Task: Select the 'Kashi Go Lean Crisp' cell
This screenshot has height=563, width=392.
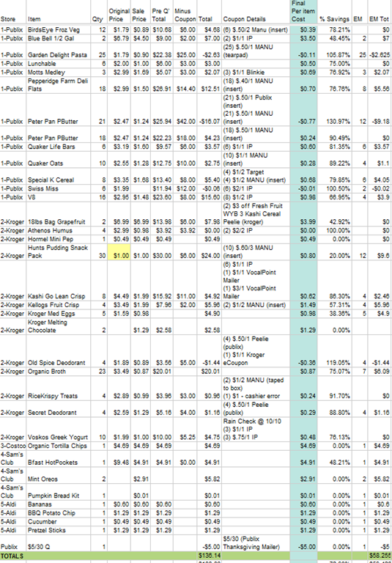Action: pos(59,281)
